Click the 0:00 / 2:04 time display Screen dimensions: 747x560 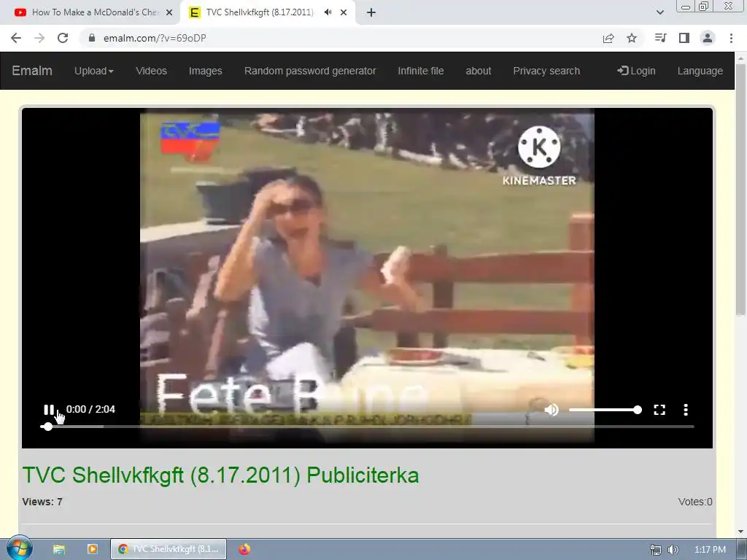coord(90,409)
